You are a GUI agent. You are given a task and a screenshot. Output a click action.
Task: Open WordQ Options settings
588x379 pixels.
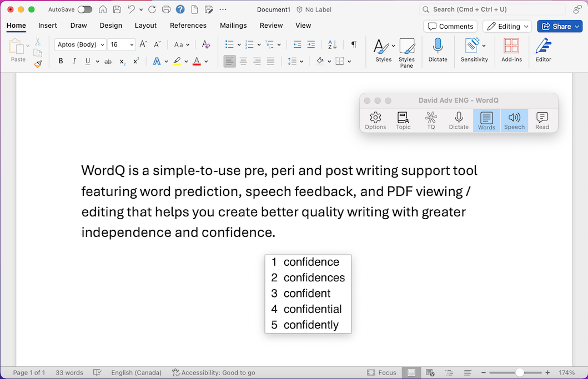coord(375,120)
